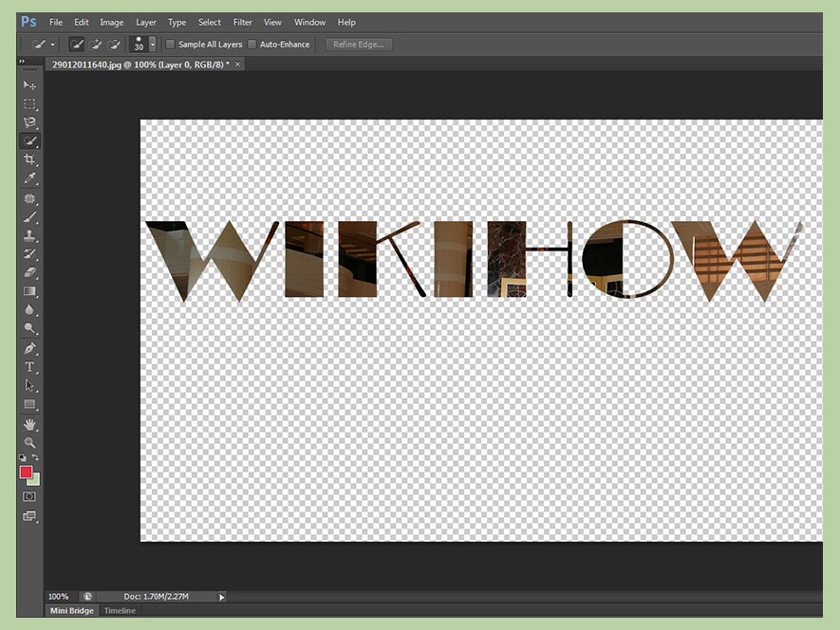Click the Photoshop Ps logo

coord(28,22)
